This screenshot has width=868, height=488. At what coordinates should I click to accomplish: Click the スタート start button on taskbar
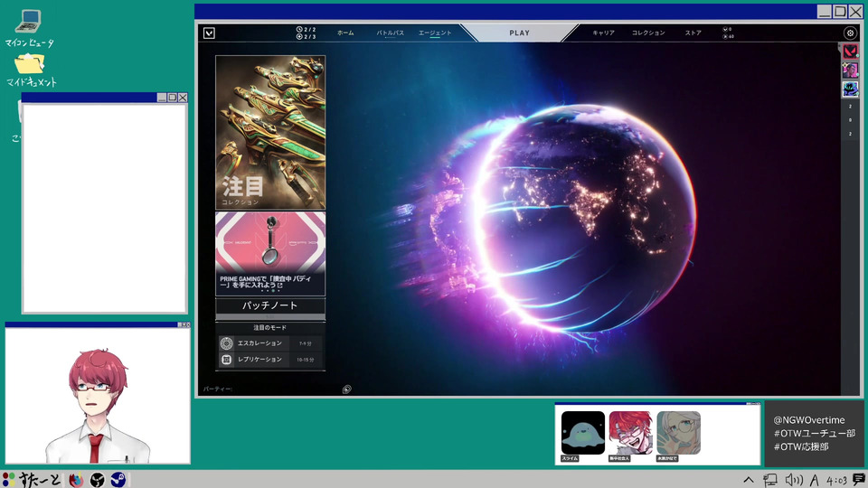32,480
